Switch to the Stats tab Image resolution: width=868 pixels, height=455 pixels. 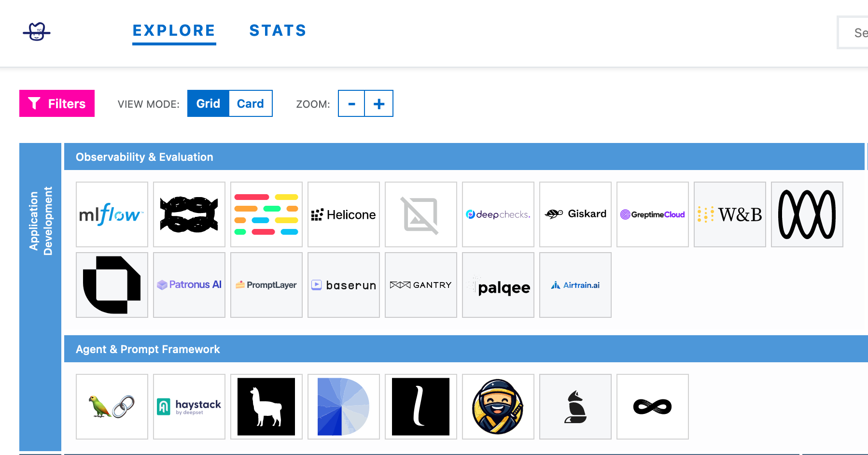pos(278,31)
